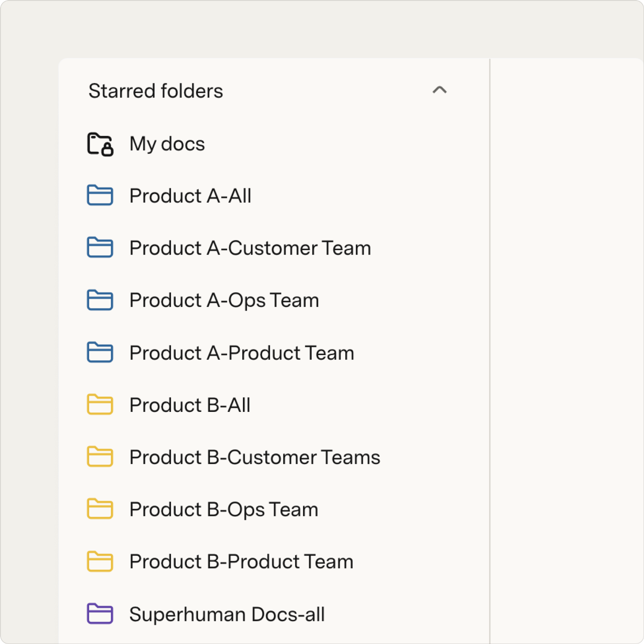Open Product A-Ops Team label
Screen dimensions: 644x644
point(224,300)
